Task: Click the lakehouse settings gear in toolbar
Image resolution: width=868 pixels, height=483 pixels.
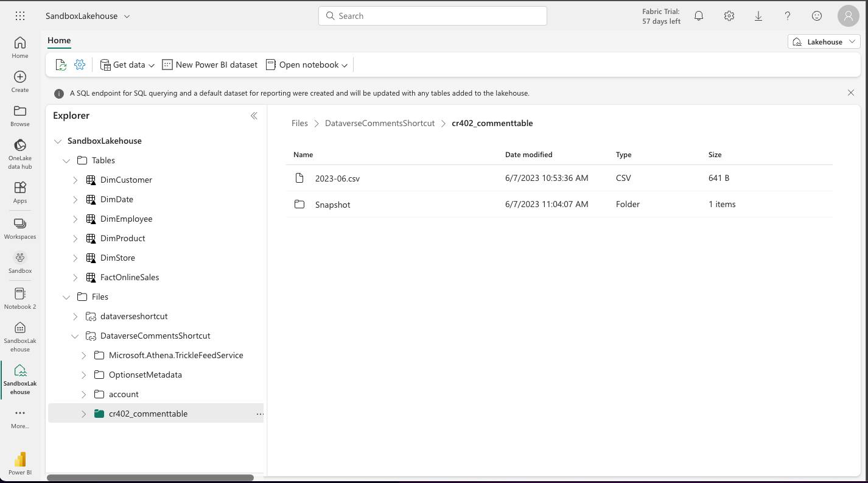Action: pos(80,65)
